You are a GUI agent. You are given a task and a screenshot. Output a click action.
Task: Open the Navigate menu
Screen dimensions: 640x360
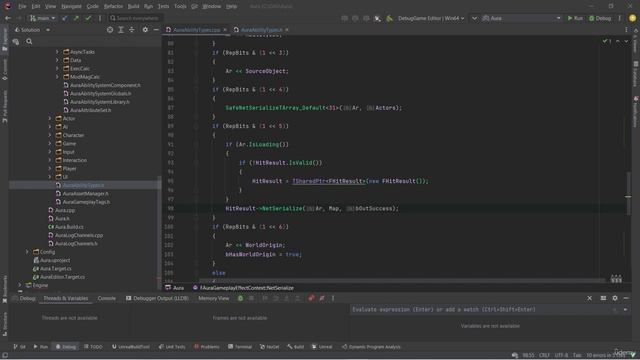point(71,7)
